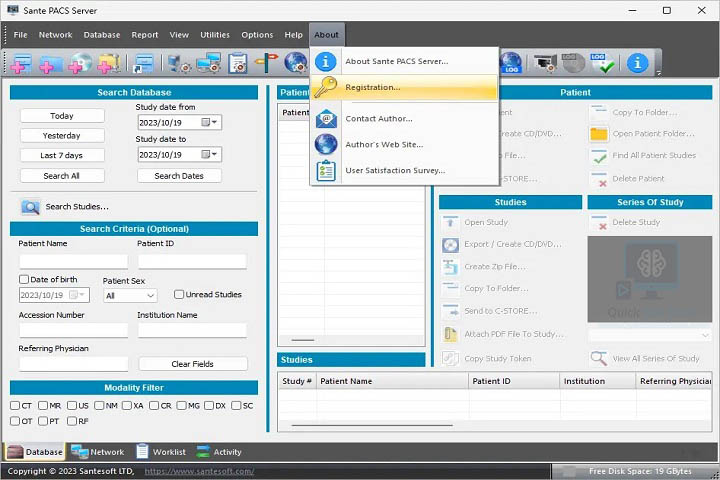Click the Accession Number input field
The height and width of the screenshot is (480, 720).
pos(73,330)
